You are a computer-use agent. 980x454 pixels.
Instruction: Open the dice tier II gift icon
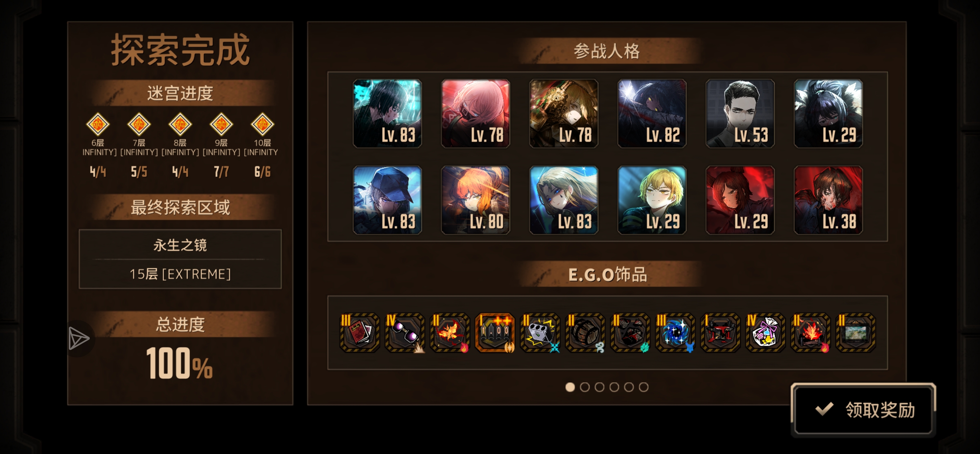tap(540, 333)
